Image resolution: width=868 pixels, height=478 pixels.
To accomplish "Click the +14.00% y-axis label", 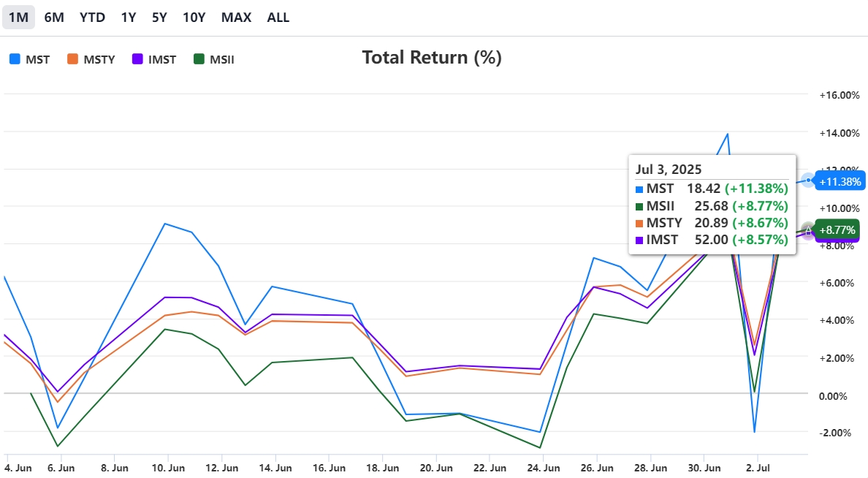I will (840, 133).
